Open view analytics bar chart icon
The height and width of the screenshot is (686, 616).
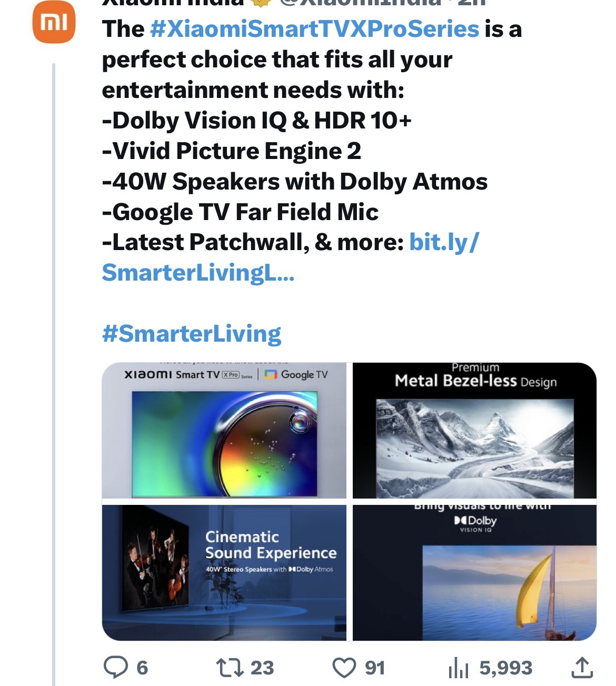pyautogui.click(x=459, y=668)
